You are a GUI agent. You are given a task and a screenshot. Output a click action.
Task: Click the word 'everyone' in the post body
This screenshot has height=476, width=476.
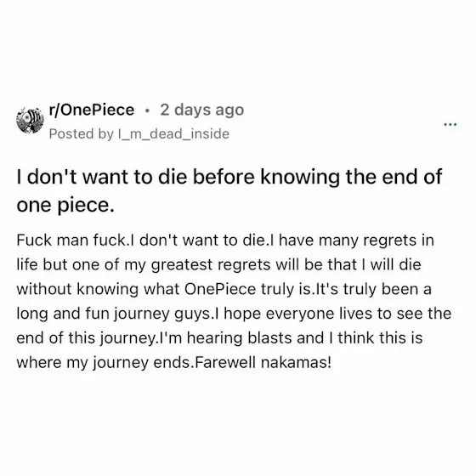point(299,314)
